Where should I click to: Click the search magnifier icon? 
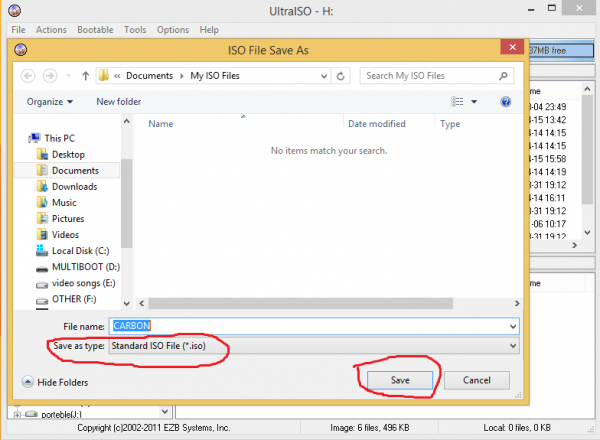(x=504, y=76)
